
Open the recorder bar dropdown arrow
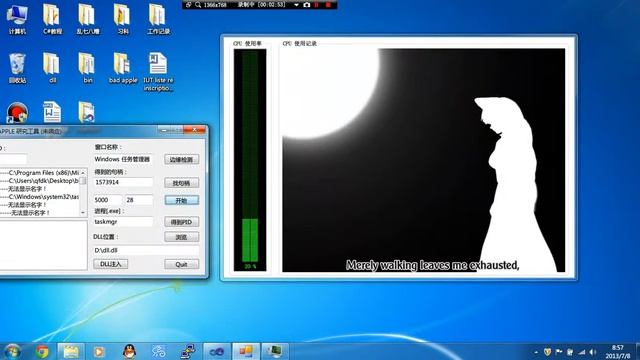[296, 5]
